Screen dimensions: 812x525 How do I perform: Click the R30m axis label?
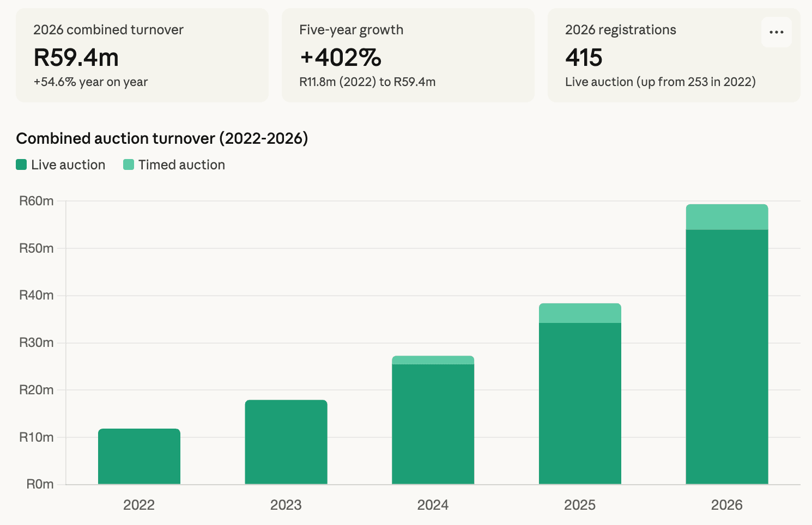pyautogui.click(x=37, y=343)
